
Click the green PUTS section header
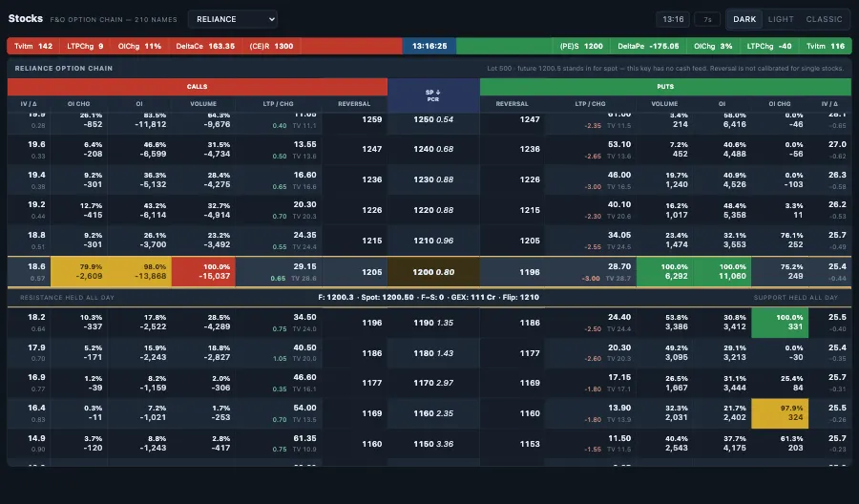(665, 87)
